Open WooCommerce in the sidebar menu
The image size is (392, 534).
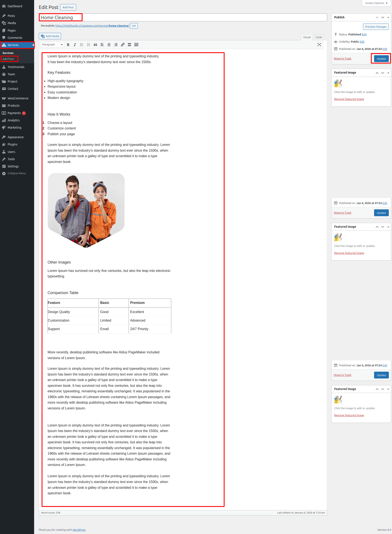pos(18,98)
